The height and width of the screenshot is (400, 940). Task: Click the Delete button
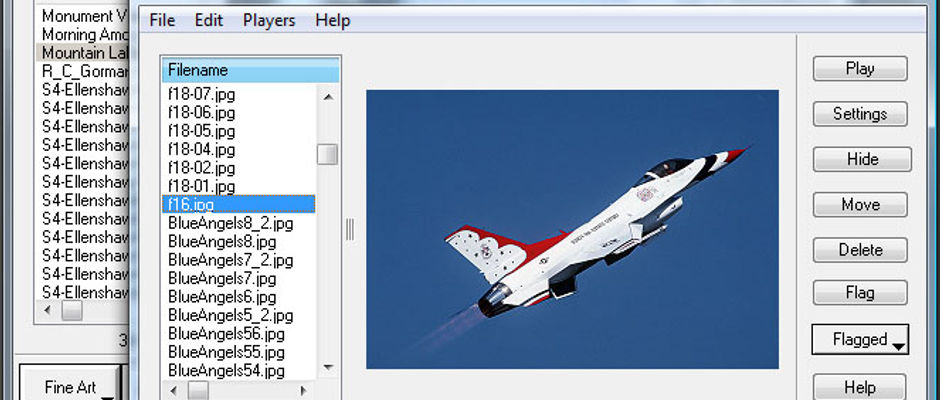pyautogui.click(x=860, y=250)
